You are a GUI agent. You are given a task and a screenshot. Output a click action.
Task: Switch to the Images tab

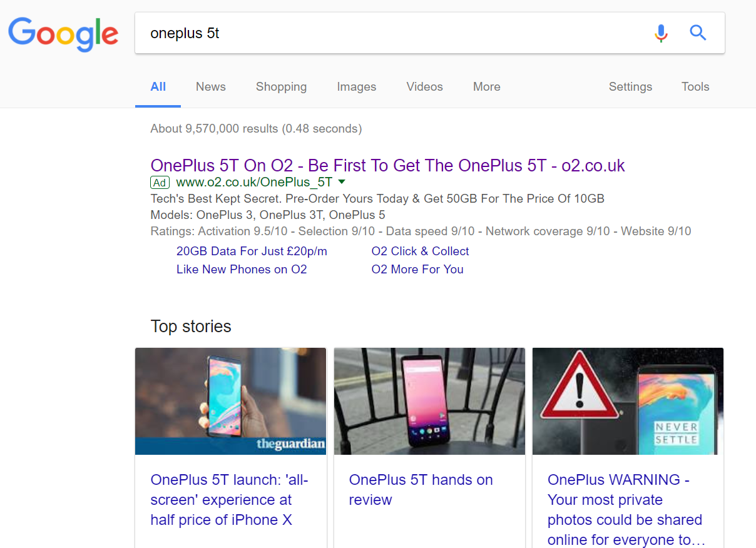357,87
